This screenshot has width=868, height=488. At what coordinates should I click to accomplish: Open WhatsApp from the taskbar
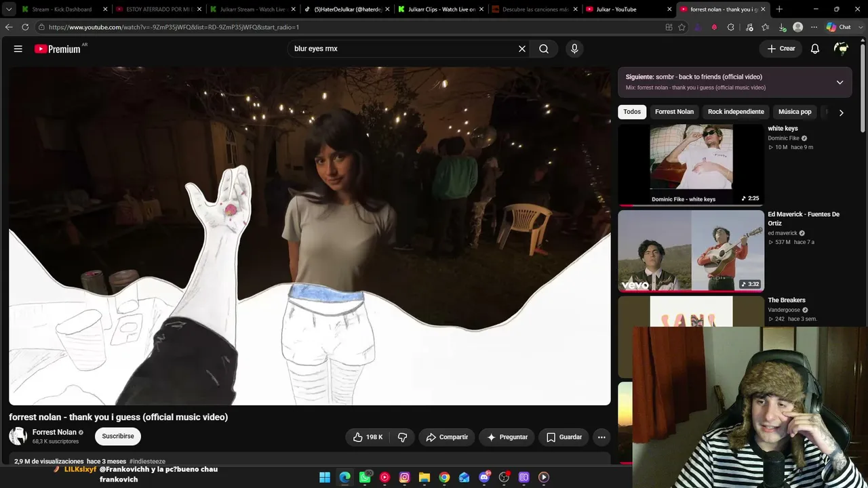pyautogui.click(x=365, y=477)
